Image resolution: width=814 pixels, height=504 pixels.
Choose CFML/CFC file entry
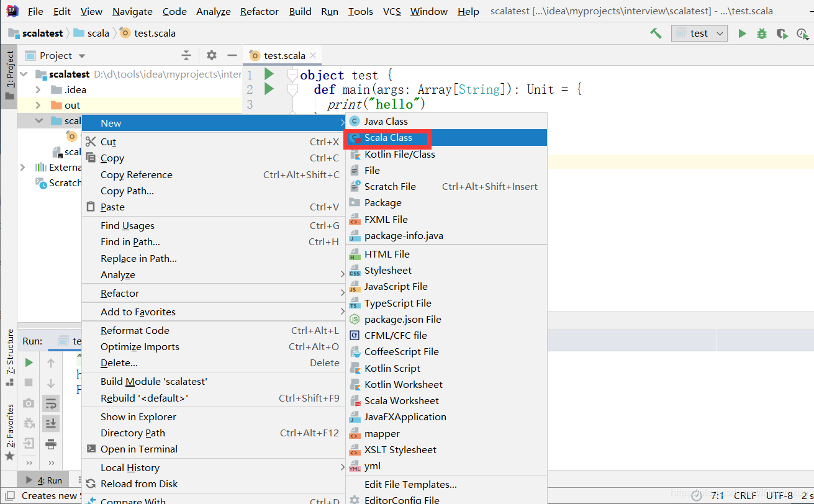click(x=446, y=335)
